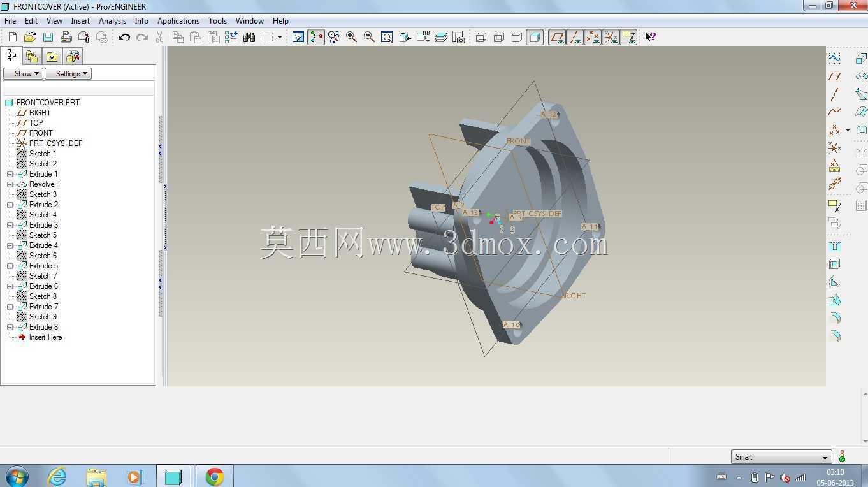Expand Extrude 1 in the model tree
The height and width of the screenshot is (487, 868).
pyautogui.click(x=10, y=174)
